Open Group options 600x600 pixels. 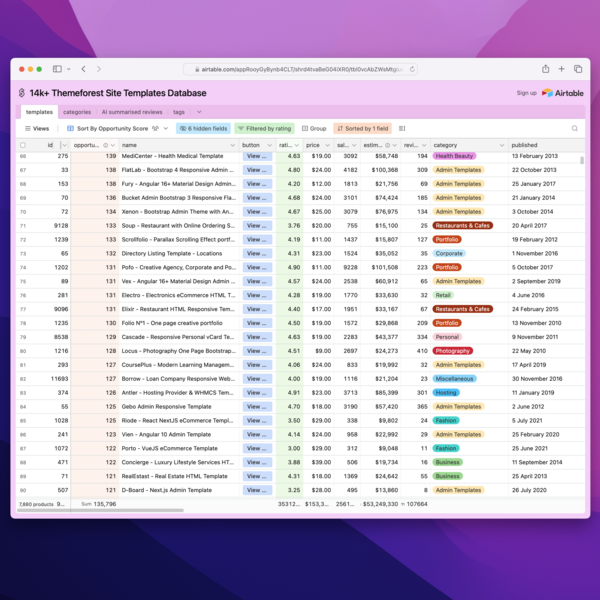tap(314, 129)
